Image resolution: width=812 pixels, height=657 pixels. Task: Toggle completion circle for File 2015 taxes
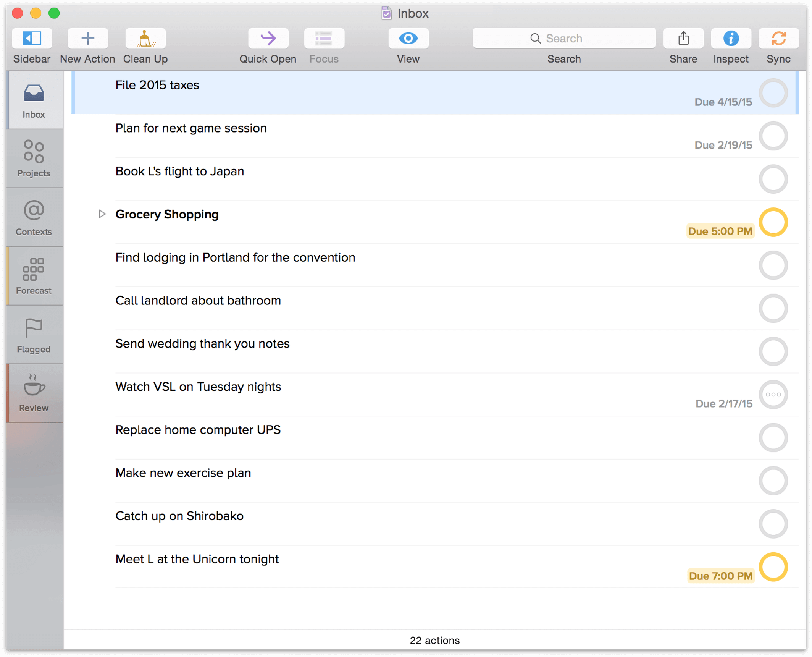774,92
